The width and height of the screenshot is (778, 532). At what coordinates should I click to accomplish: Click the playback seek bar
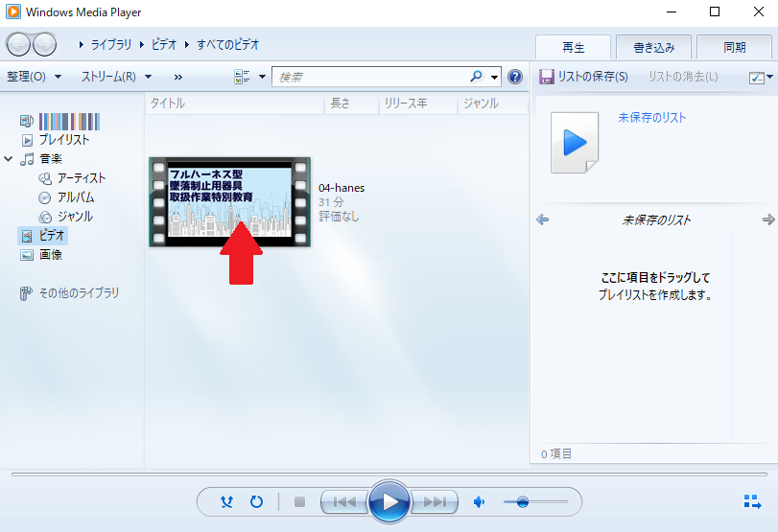click(389, 474)
